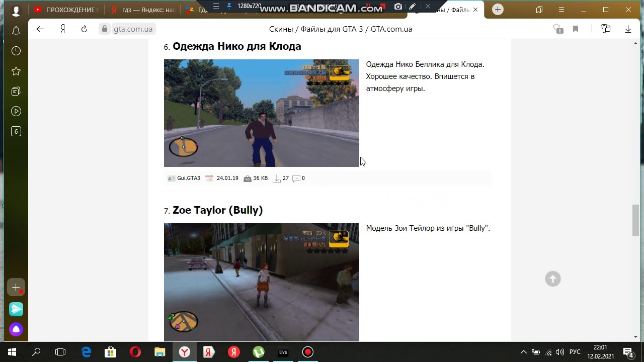The height and width of the screenshot is (362, 644).
Task: Open collections icon in sidebar
Action: click(16, 91)
